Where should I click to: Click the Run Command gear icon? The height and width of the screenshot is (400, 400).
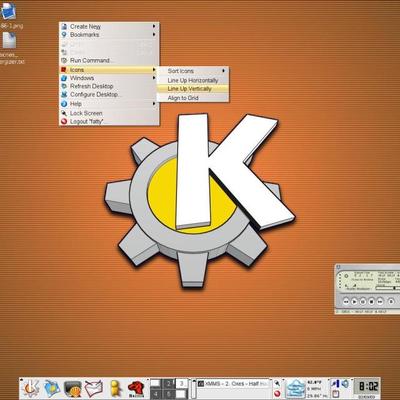pyautogui.click(x=64, y=61)
